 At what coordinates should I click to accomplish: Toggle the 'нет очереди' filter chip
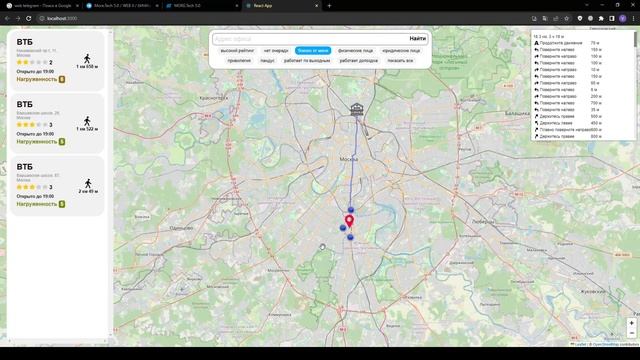(x=276, y=51)
